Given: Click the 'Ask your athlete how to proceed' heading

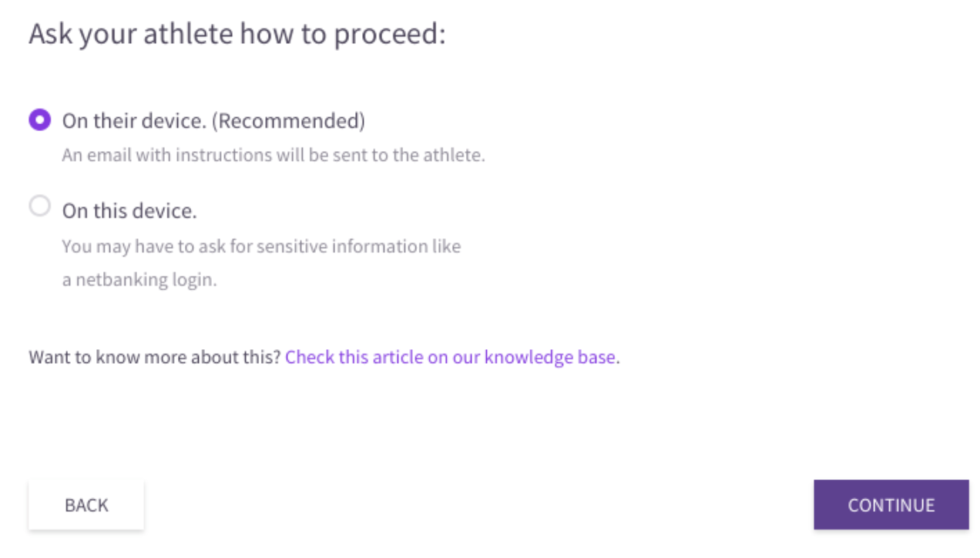Looking at the screenshot, I should pyautogui.click(x=237, y=35).
